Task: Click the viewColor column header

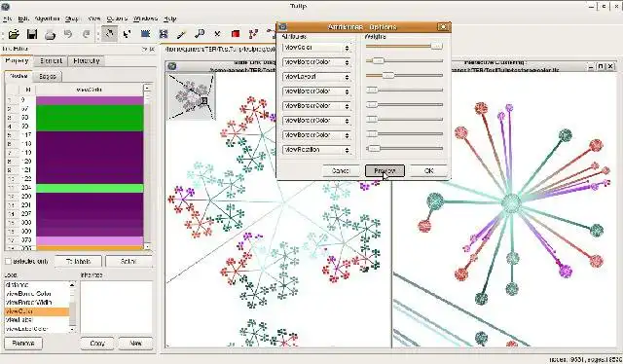Action: [89, 90]
